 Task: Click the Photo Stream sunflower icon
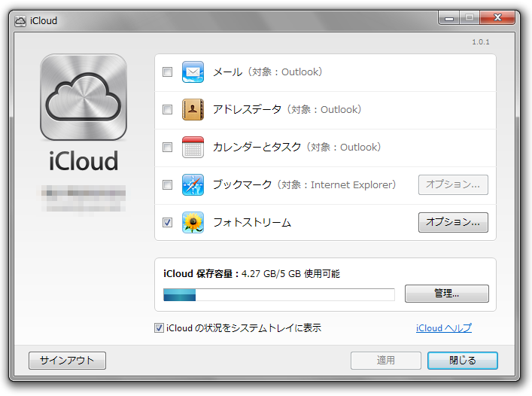pyautogui.click(x=193, y=223)
